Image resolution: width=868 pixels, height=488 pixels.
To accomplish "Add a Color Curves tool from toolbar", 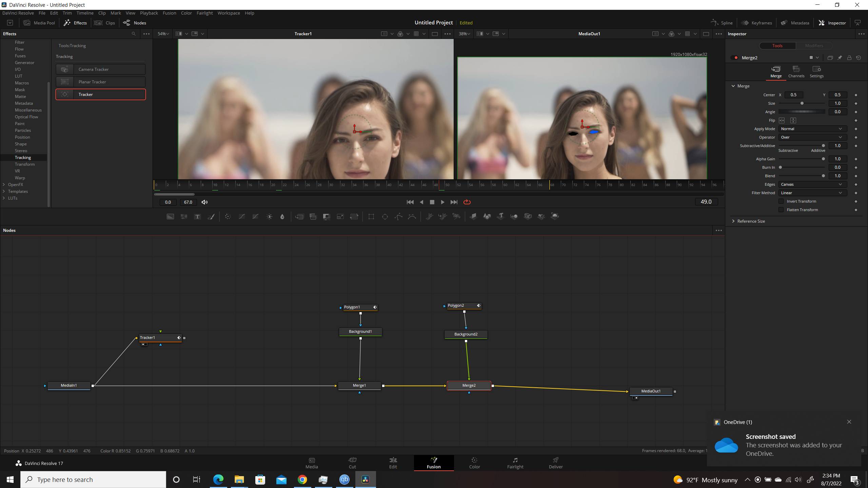I will (242, 217).
